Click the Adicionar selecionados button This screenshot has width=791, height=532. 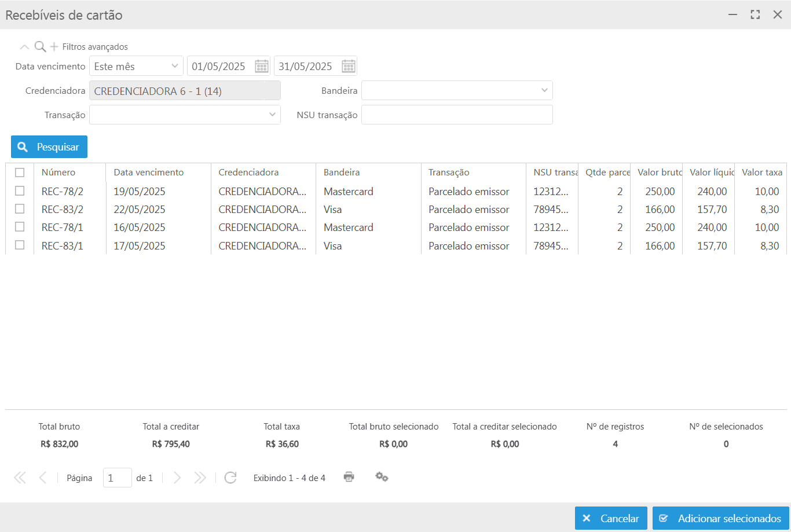coord(721,518)
